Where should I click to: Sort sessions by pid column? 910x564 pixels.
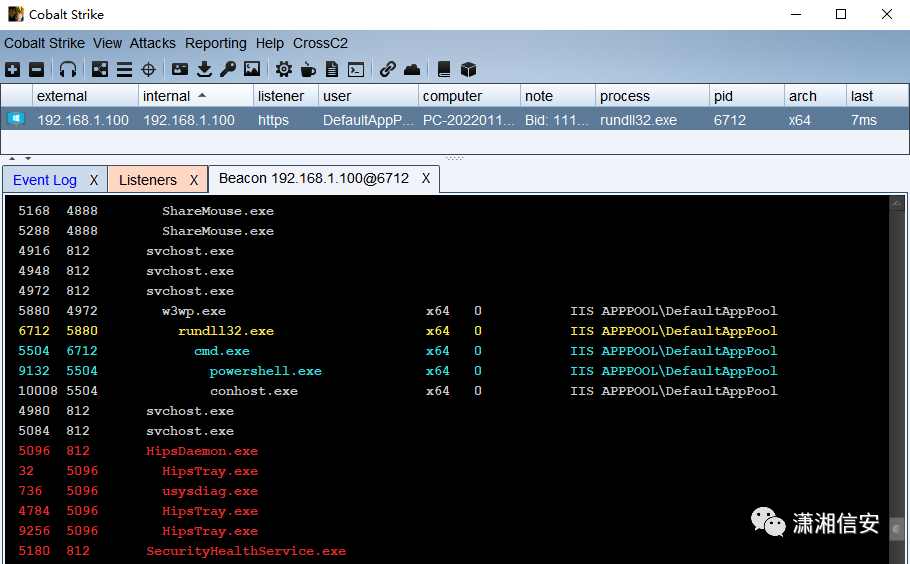click(x=746, y=96)
